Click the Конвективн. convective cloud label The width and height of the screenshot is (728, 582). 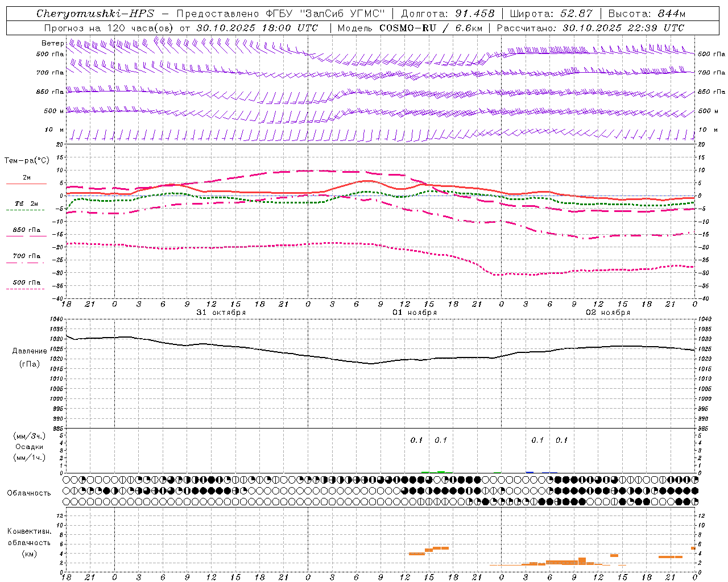pyautogui.click(x=29, y=531)
